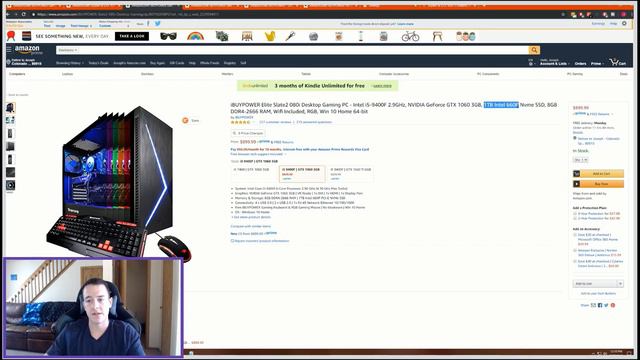Open Today's Deals in the nav bar
Image resolution: width=640 pixels, height=360 pixels.
pyautogui.click(x=98, y=63)
